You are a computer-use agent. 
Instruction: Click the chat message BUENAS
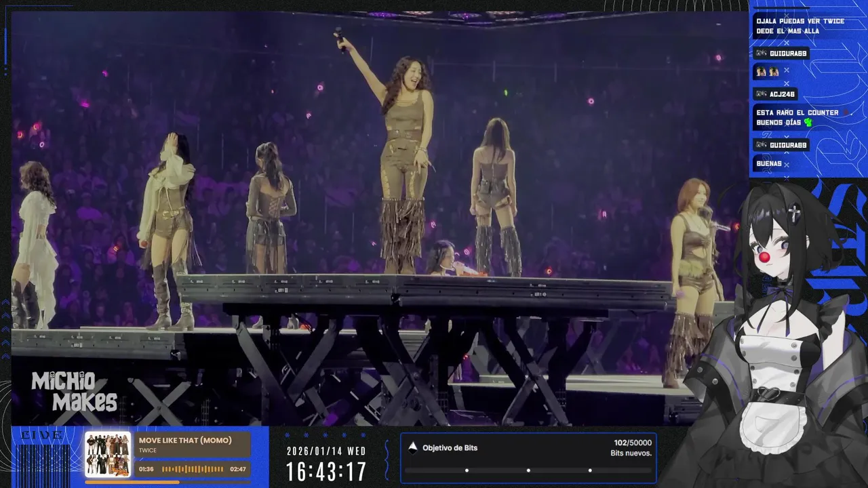[769, 163]
